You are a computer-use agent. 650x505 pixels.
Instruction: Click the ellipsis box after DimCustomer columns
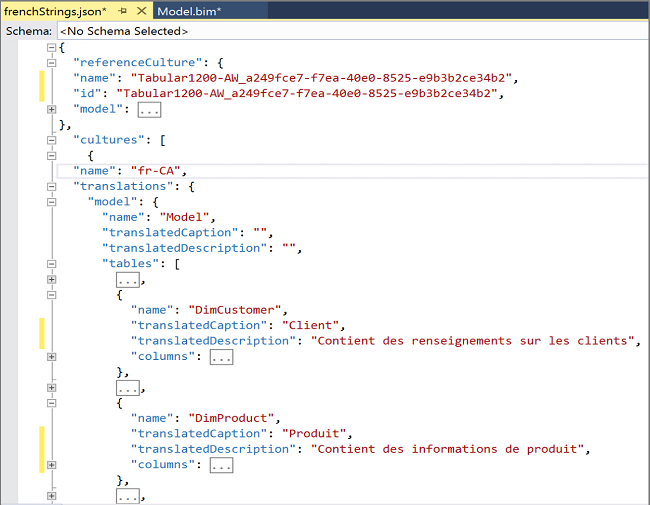[x=221, y=357]
